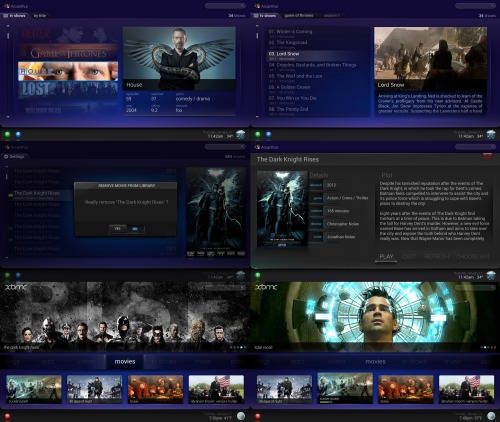Click REFRESH in The Dark Knight Rises info
The height and width of the screenshot is (422, 500).
pos(437,256)
